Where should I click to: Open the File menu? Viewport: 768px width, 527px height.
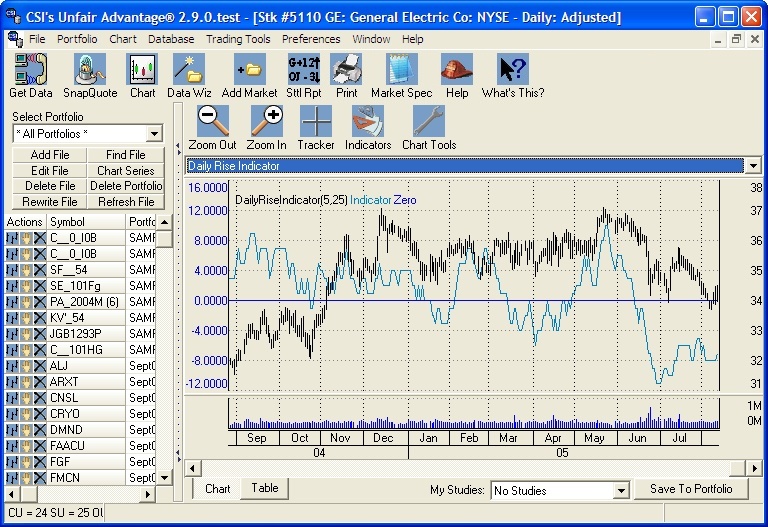[37, 39]
